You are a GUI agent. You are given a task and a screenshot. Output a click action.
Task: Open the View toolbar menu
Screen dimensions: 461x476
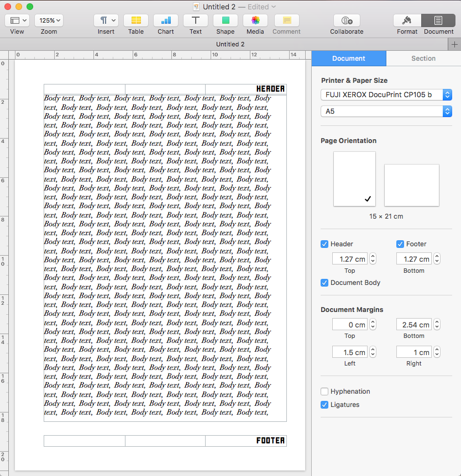pyautogui.click(x=17, y=20)
